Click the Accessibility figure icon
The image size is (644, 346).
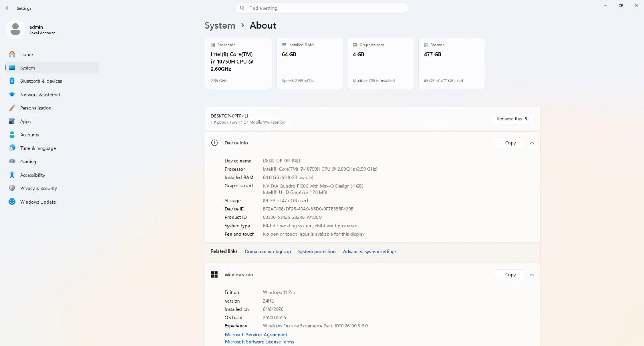(x=12, y=175)
